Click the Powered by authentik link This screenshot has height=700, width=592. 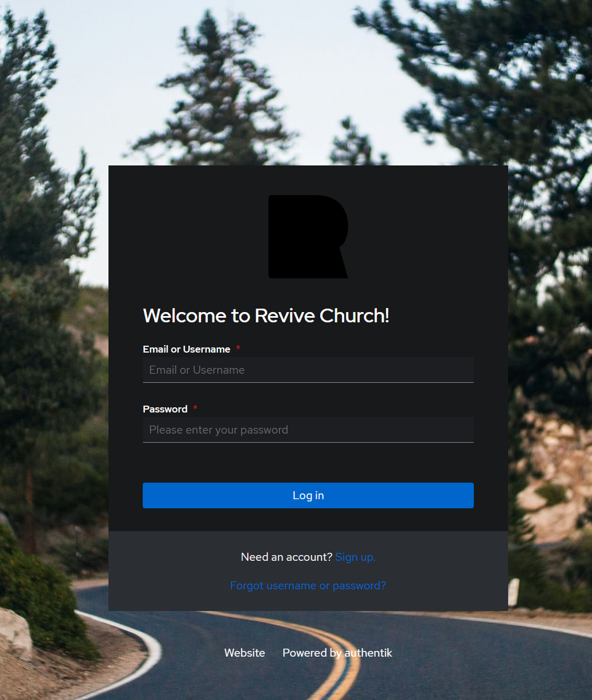[337, 653]
